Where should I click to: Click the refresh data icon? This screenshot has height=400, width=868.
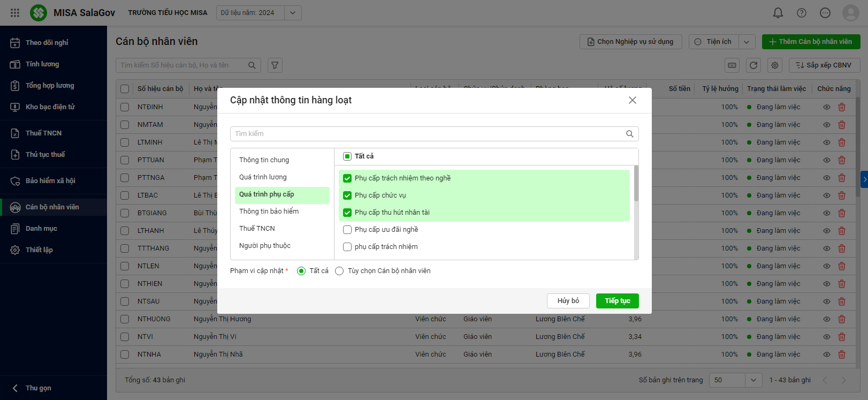point(753,65)
